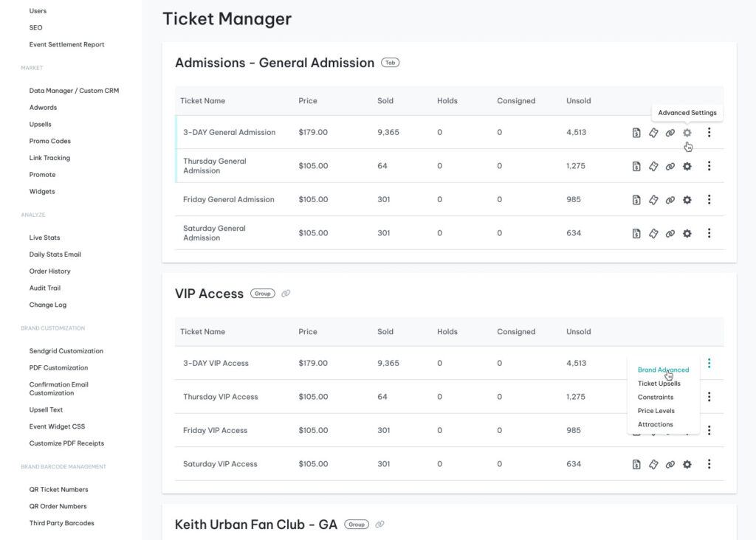This screenshot has height=540, width=756.
Task: Expand more options for Saturday General Admission
Action: (709, 234)
